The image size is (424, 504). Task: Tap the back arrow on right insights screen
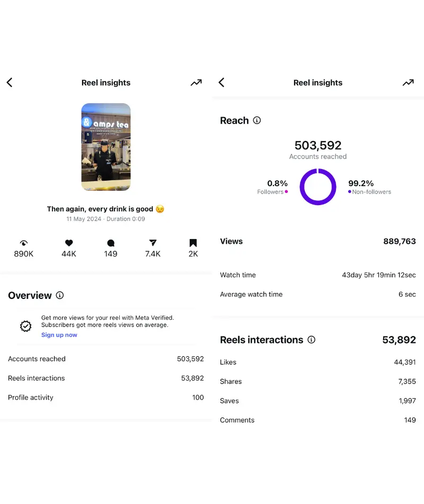coord(222,82)
